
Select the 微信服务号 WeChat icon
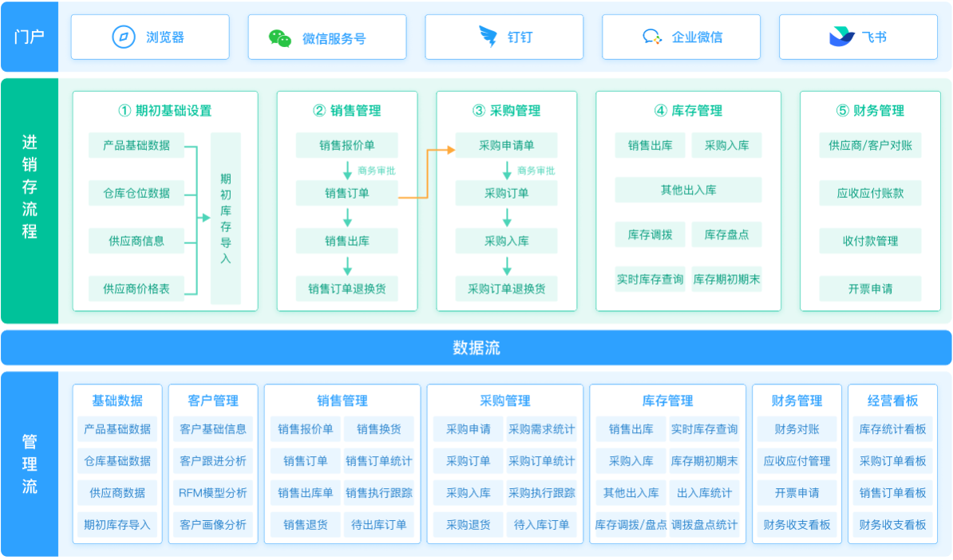pos(326,37)
